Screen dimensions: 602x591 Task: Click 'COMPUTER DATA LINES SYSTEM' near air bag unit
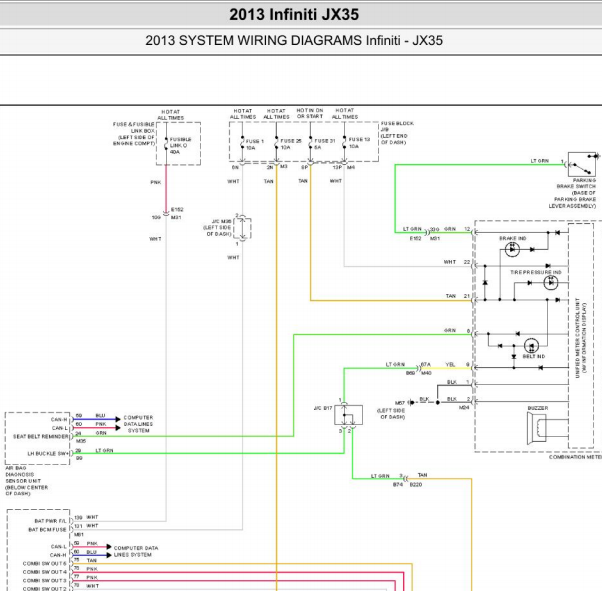click(138, 424)
